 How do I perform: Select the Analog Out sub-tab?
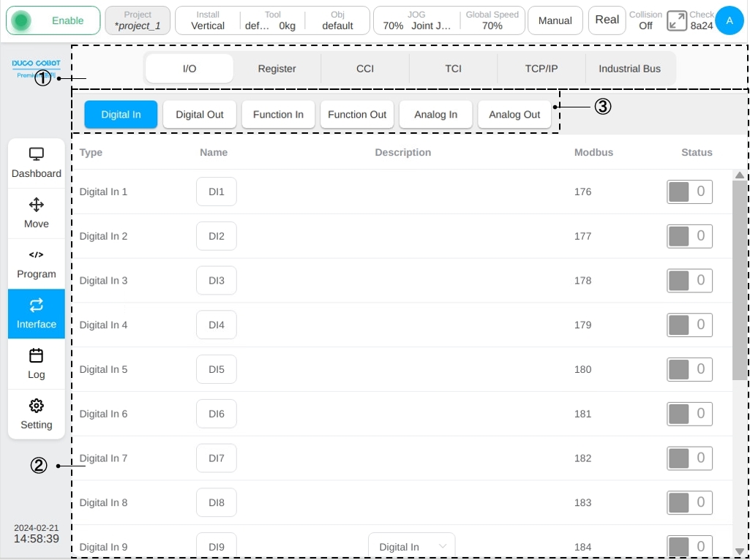click(x=514, y=115)
